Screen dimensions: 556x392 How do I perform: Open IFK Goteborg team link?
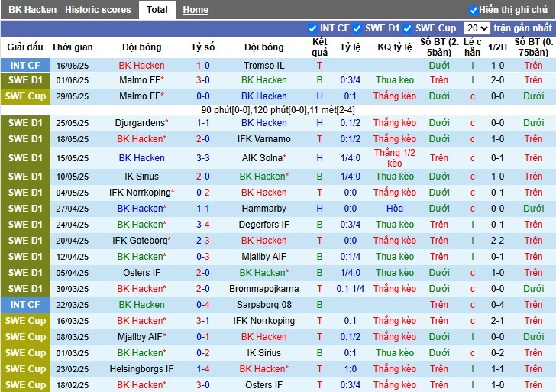(141, 241)
